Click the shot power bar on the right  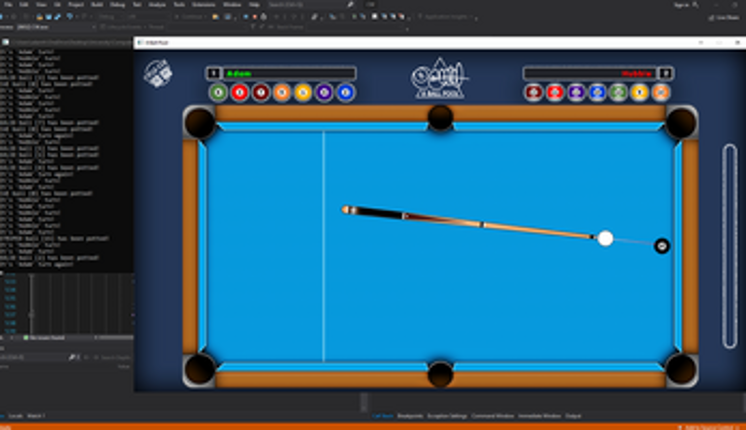(x=730, y=246)
